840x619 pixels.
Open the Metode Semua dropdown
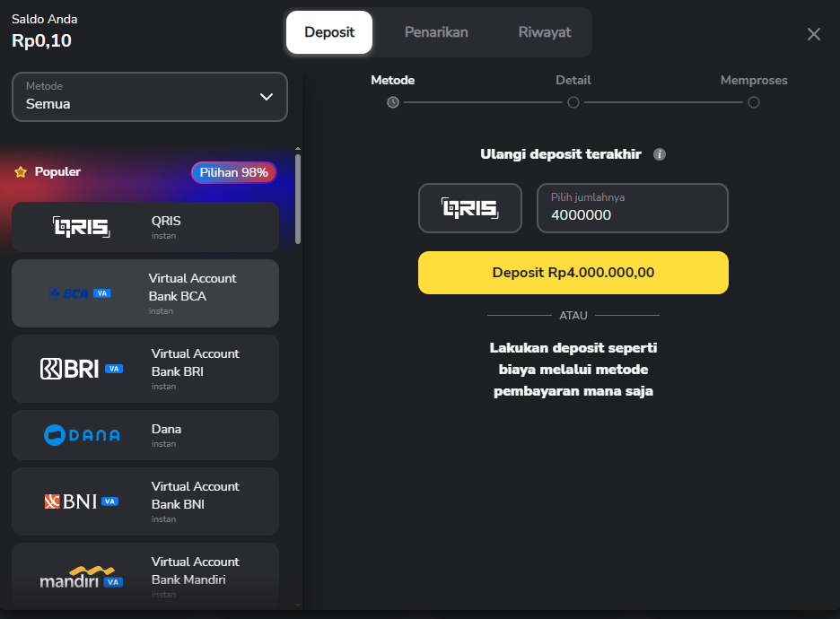pyautogui.click(x=150, y=97)
